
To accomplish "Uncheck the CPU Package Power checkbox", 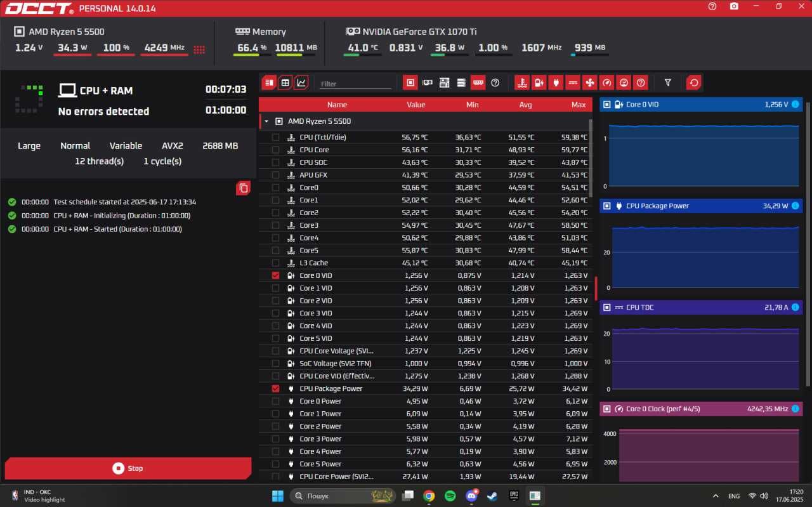I will [x=275, y=388].
